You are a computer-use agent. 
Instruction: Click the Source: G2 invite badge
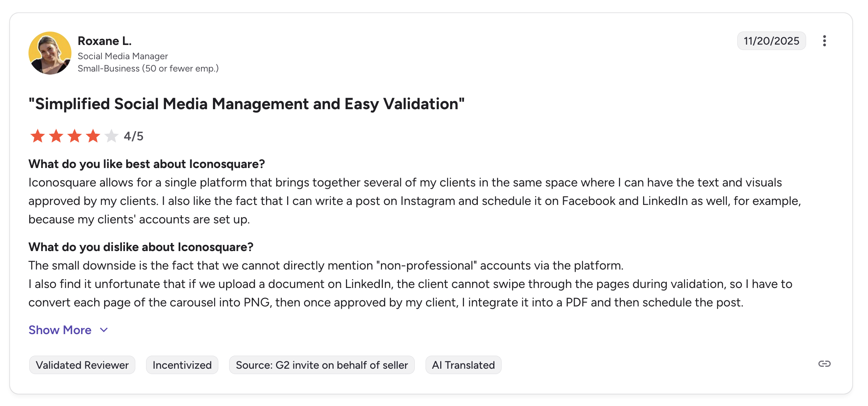[322, 364]
